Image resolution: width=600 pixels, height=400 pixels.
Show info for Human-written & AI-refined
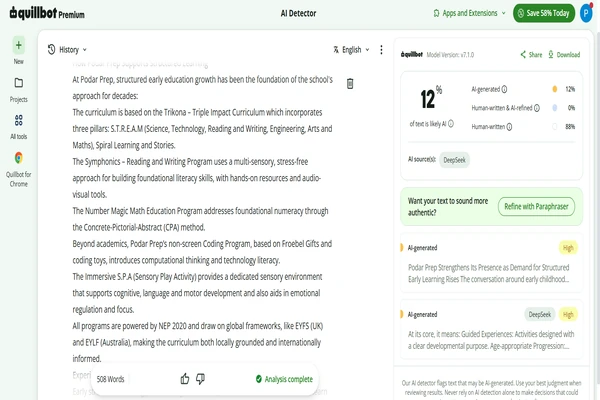click(x=537, y=108)
